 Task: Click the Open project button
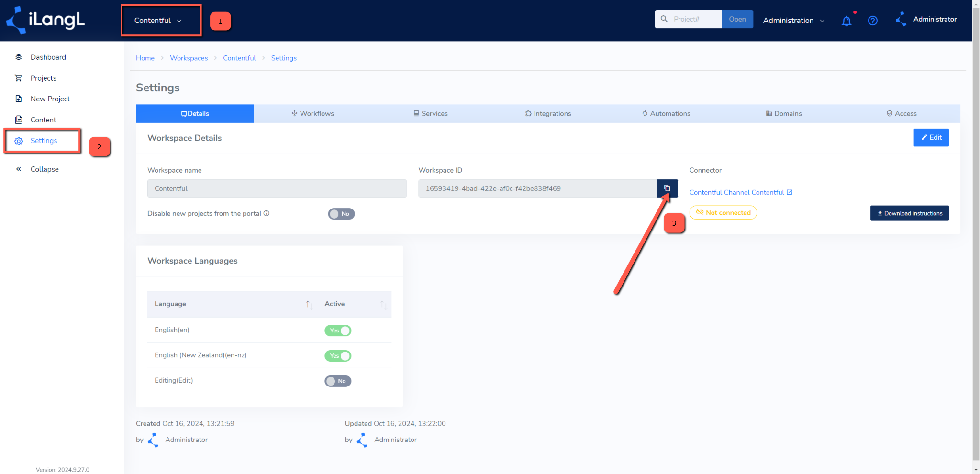(737, 19)
